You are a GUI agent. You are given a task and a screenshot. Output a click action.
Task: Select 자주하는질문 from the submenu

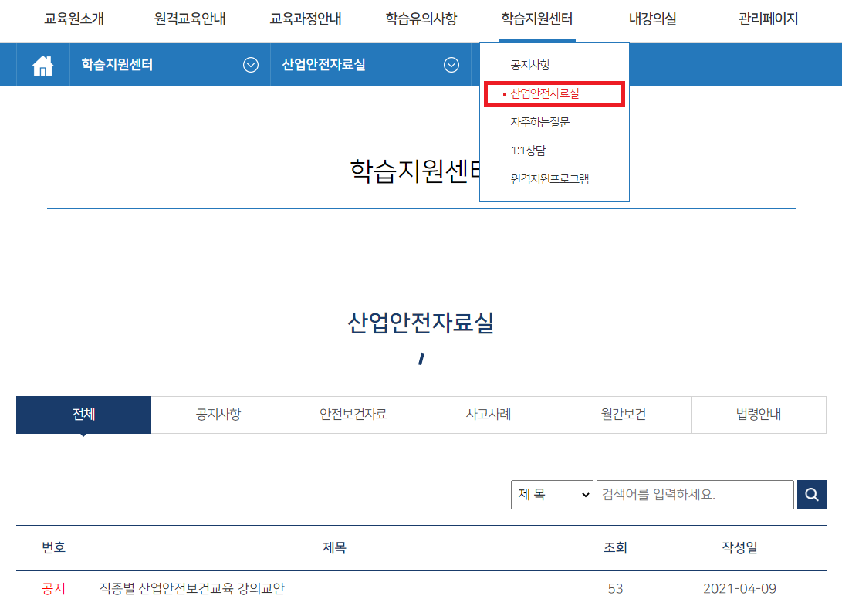point(540,122)
